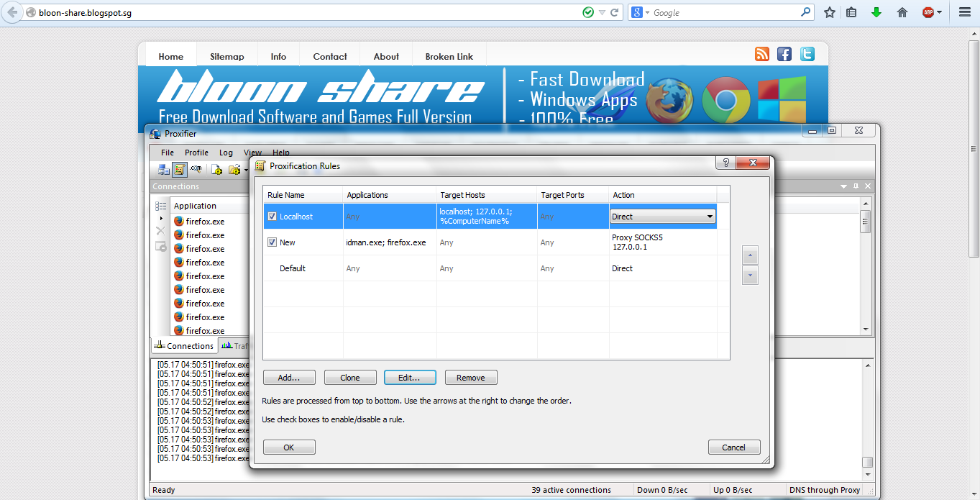Image resolution: width=980 pixels, height=500 pixels.
Task: Click the list view icon left of Application column
Action: coord(161,206)
